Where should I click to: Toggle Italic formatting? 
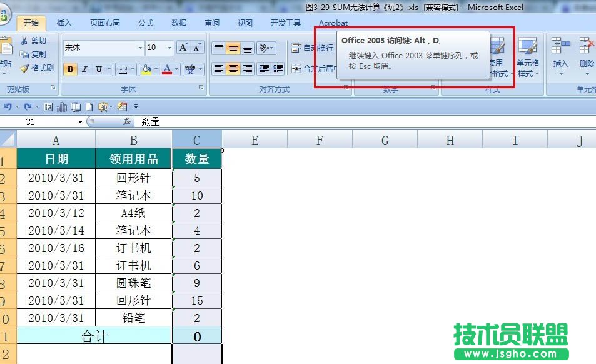tap(84, 69)
